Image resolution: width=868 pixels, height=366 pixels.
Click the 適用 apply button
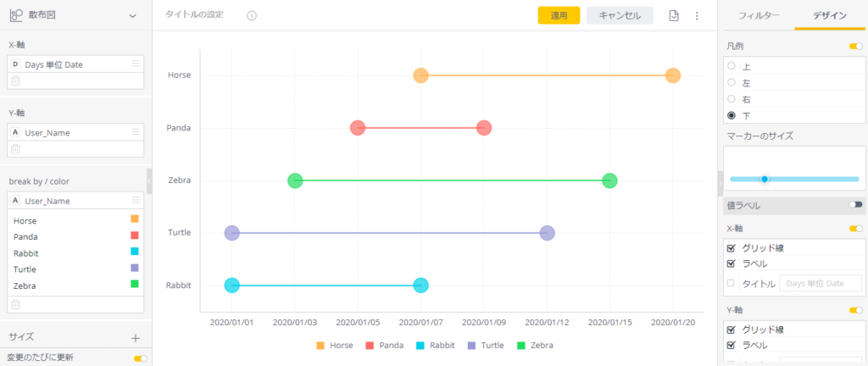pos(559,15)
